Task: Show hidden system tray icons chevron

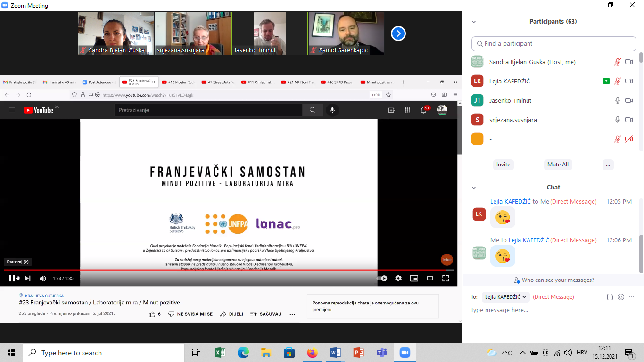Action: click(522, 353)
